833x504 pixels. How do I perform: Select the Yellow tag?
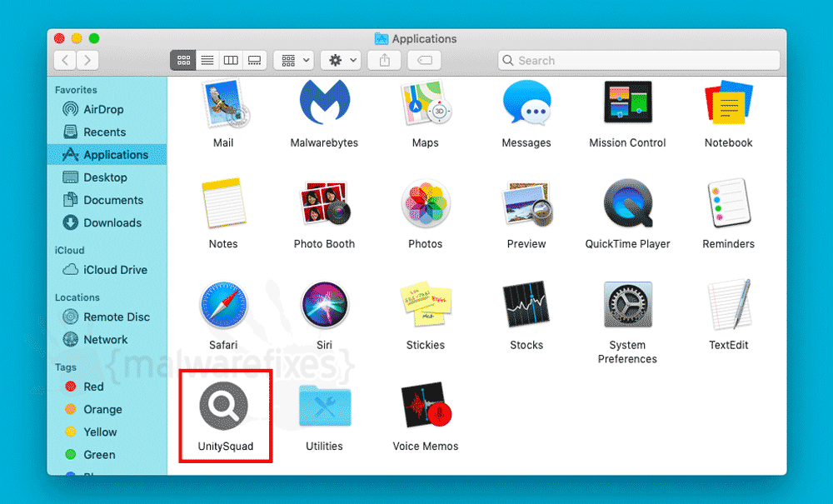[107, 432]
